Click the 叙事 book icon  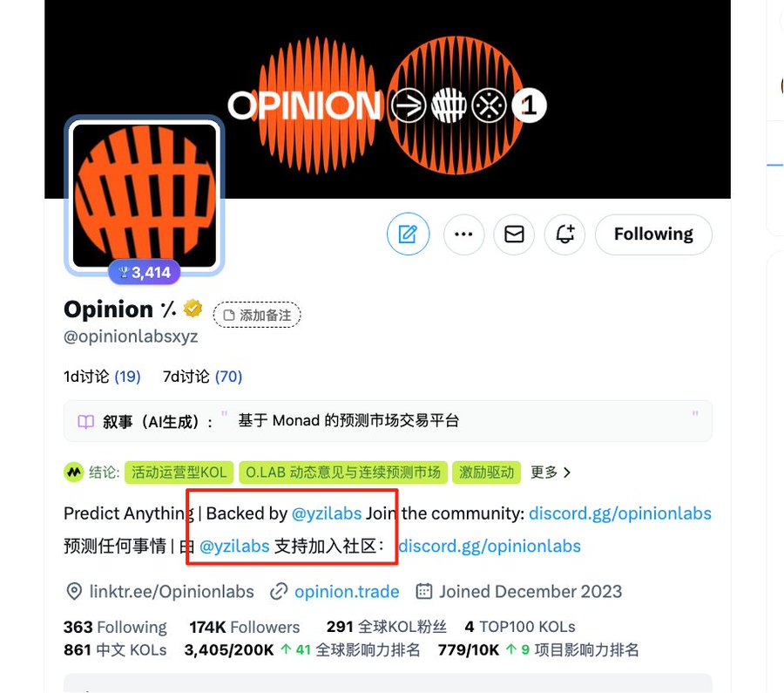[x=86, y=421]
